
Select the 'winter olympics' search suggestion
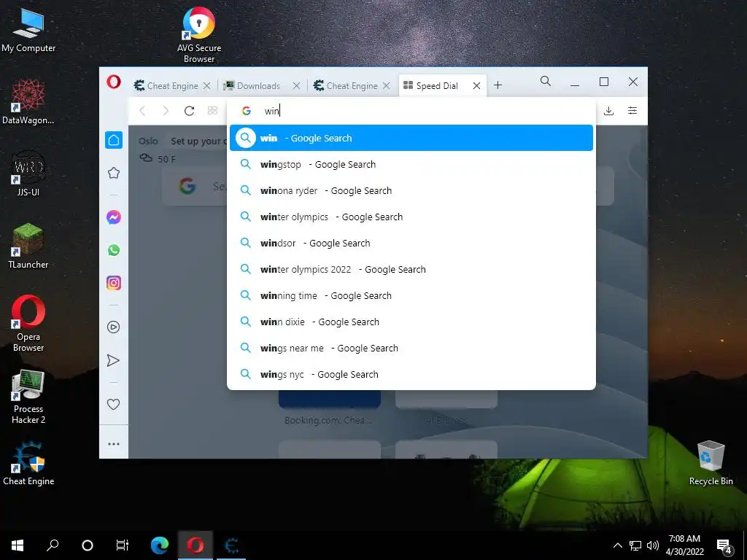click(x=411, y=217)
